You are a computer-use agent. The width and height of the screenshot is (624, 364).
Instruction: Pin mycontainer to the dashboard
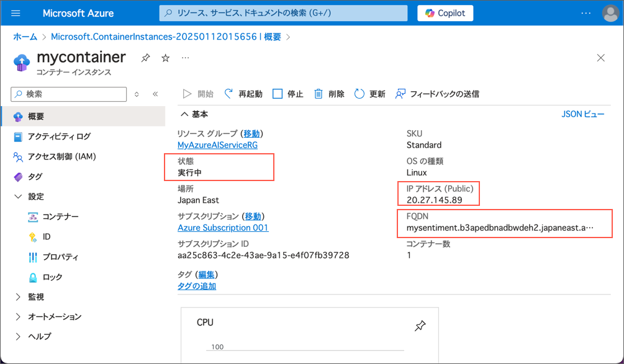click(145, 58)
